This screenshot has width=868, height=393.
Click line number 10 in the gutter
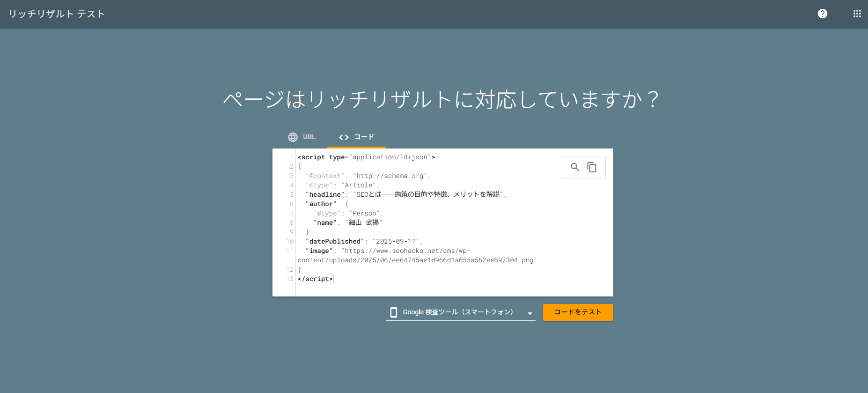coord(290,241)
